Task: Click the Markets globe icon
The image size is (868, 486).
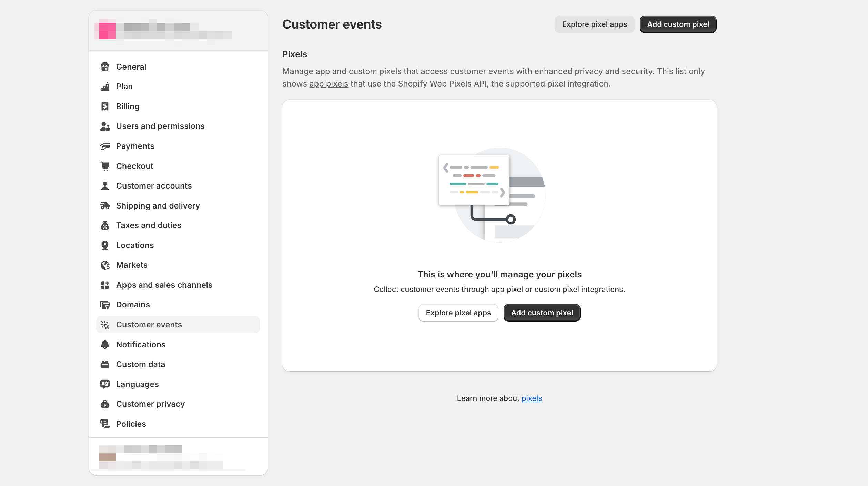Action: (x=105, y=265)
